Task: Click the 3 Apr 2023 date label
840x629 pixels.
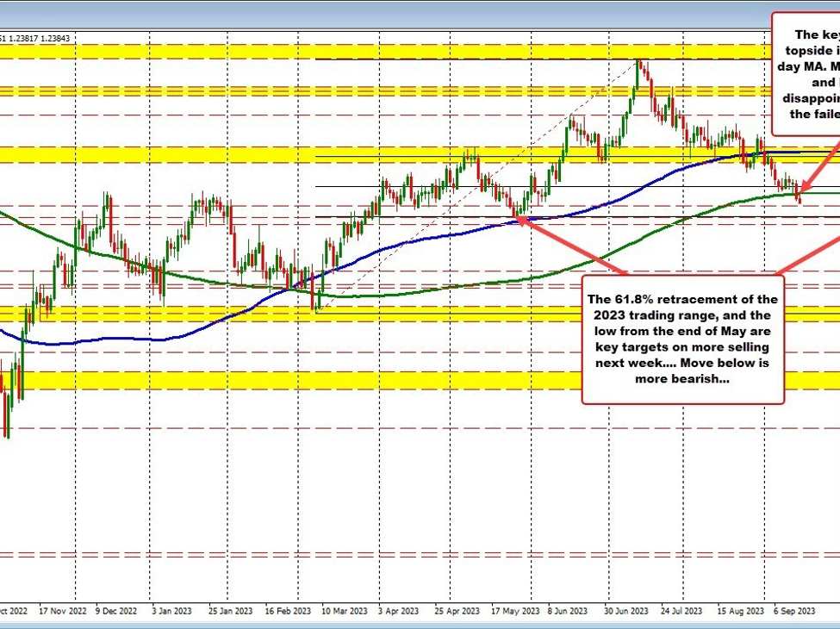Action: pos(398,610)
